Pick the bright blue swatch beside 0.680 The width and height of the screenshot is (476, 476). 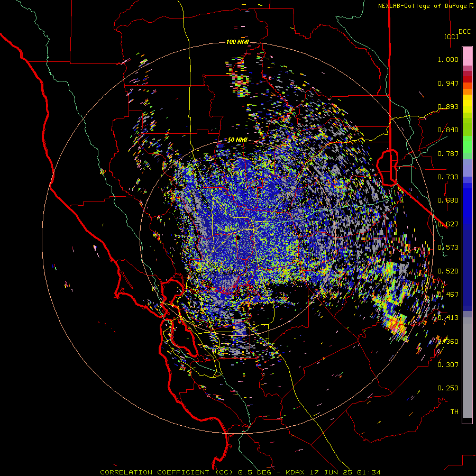pos(467,204)
